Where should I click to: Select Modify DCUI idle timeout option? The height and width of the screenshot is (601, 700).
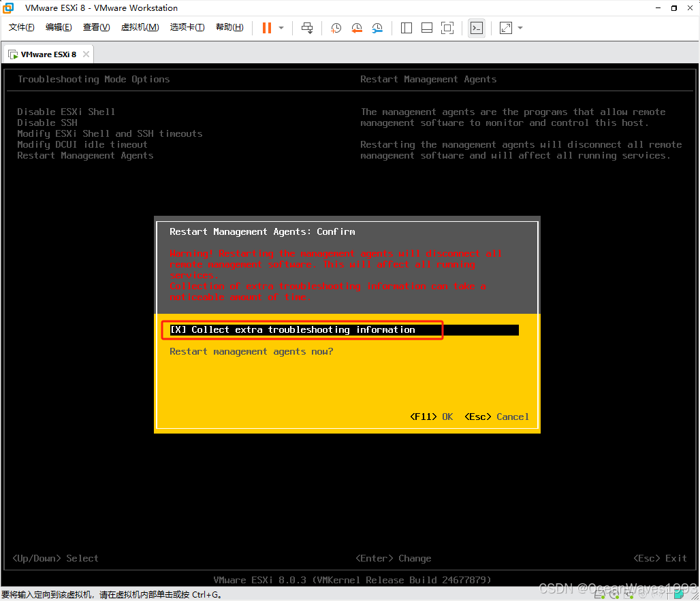point(82,144)
